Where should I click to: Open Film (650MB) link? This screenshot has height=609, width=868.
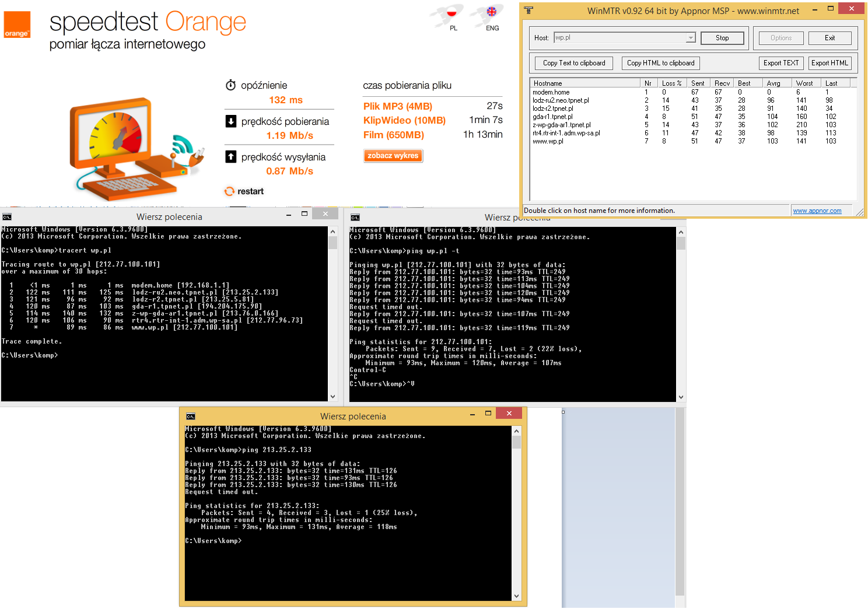pos(394,135)
